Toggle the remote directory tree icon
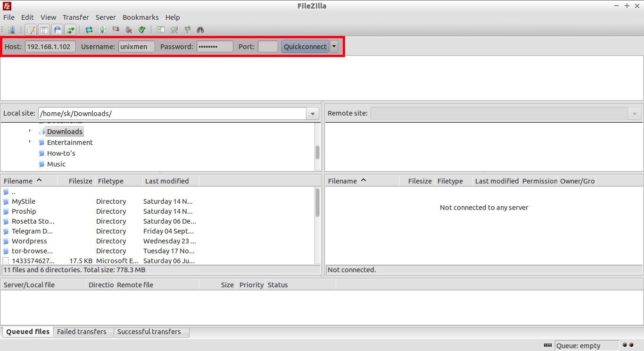The width and height of the screenshot is (644, 351). pyautogui.click(x=58, y=30)
